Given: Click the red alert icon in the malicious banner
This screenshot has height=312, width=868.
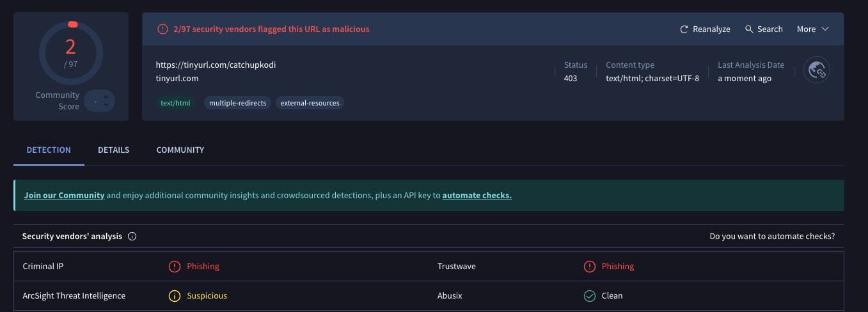Looking at the screenshot, I should point(162,29).
